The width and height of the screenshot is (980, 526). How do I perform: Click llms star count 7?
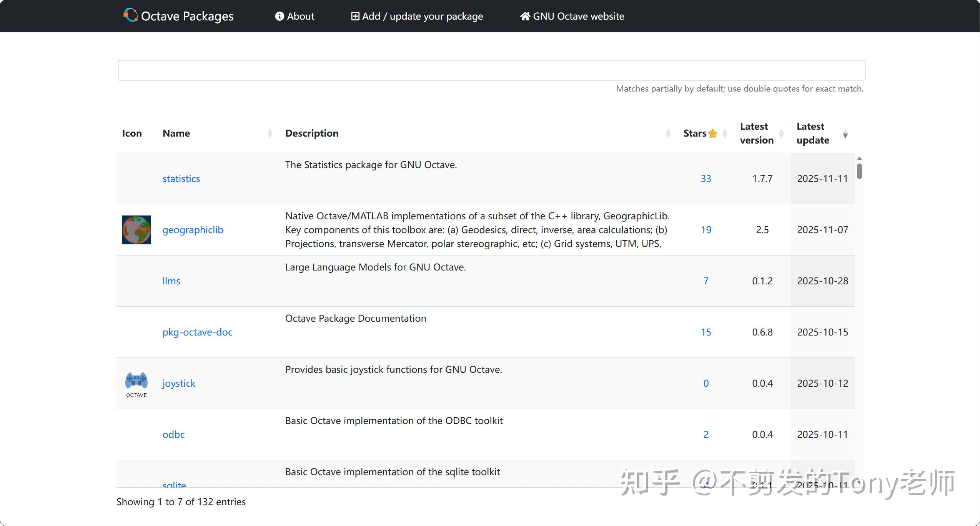[706, 281]
